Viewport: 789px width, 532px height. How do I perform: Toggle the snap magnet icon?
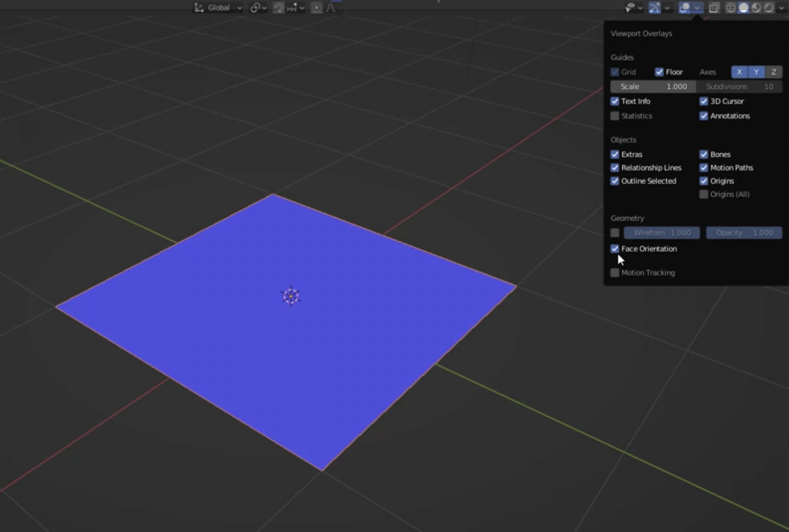(279, 8)
